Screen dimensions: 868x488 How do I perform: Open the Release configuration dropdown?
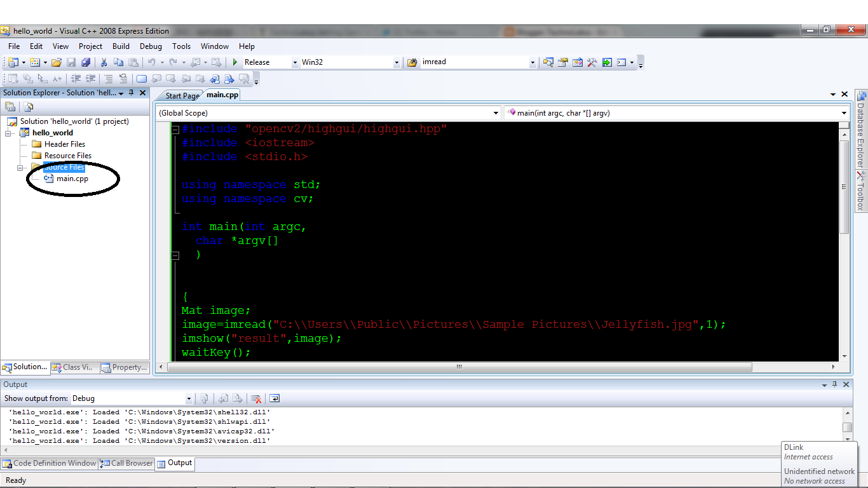pyautogui.click(x=294, y=62)
